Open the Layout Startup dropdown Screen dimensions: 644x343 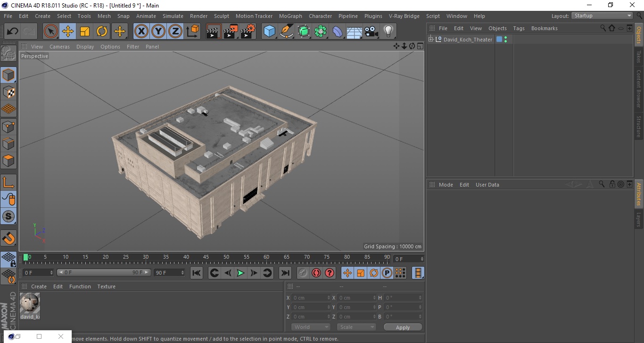point(602,16)
